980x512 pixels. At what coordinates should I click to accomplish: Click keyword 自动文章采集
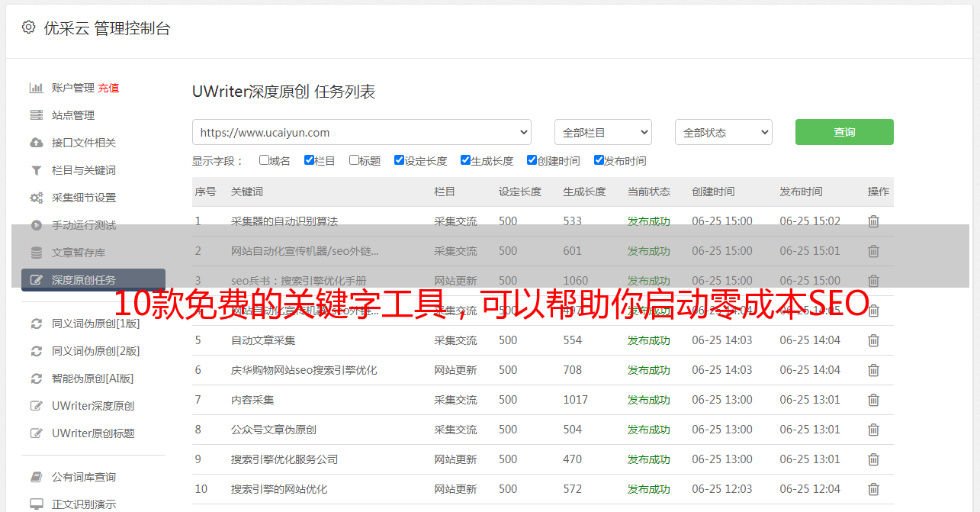click(x=263, y=340)
